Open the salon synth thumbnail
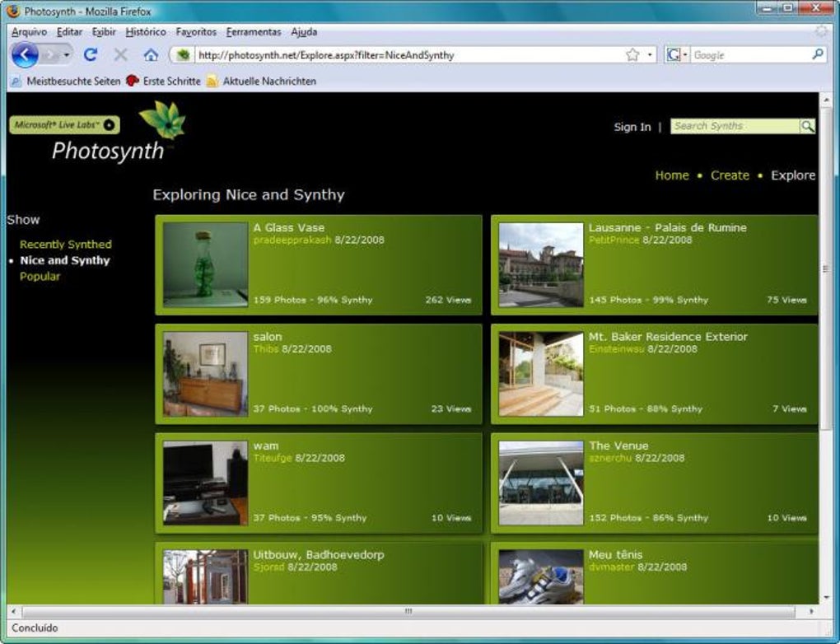 pyautogui.click(x=205, y=374)
